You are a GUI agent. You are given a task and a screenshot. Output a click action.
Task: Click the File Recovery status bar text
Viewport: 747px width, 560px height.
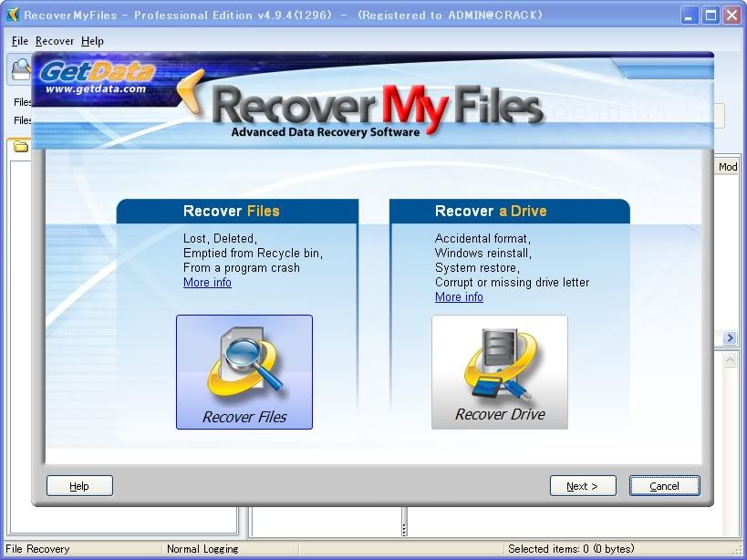coord(37,548)
